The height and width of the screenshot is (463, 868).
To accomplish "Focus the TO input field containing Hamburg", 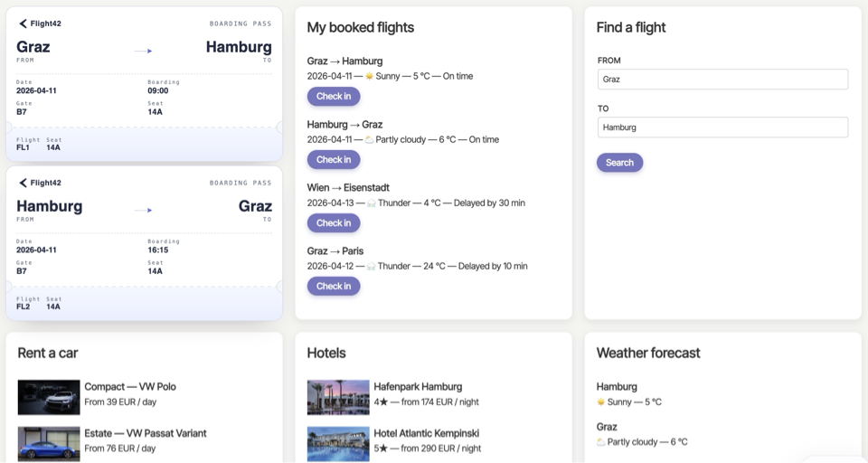I will coord(722,128).
